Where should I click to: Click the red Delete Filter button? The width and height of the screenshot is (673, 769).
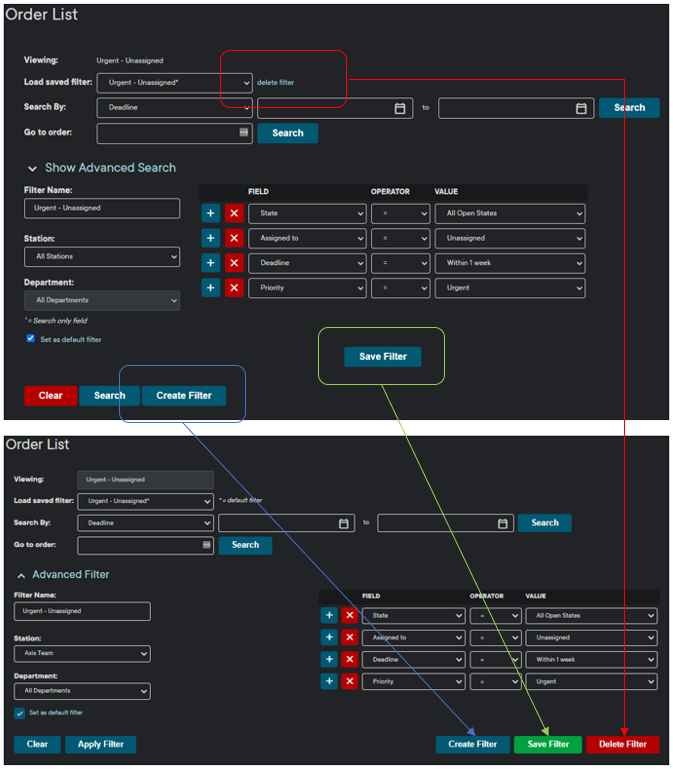(622, 744)
